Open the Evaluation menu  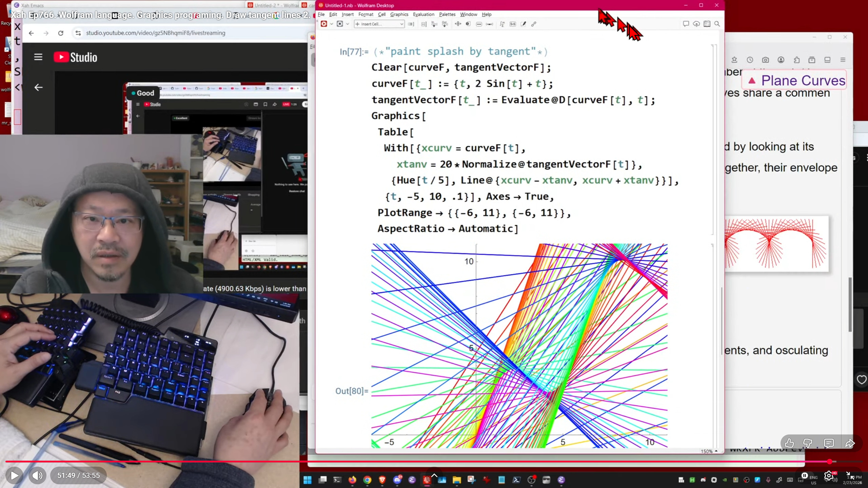[x=423, y=14]
